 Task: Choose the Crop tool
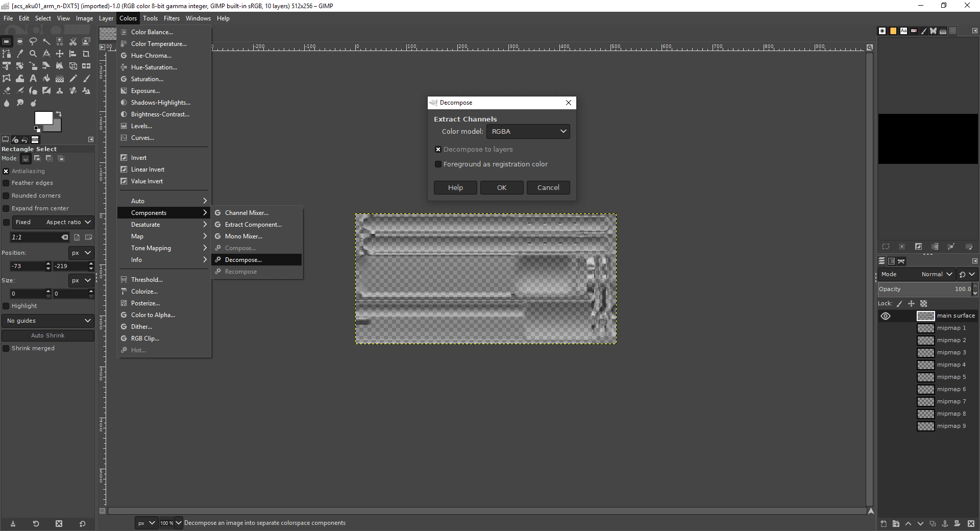tap(86, 54)
